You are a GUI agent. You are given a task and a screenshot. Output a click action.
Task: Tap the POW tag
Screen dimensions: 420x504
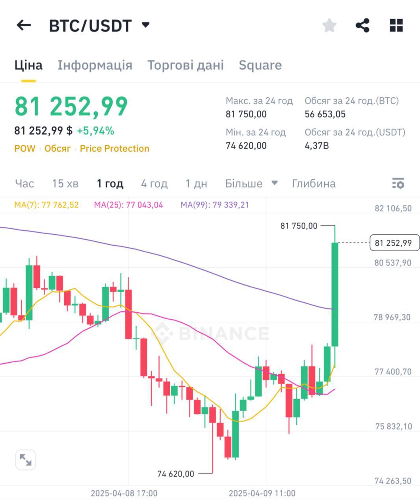(x=24, y=148)
